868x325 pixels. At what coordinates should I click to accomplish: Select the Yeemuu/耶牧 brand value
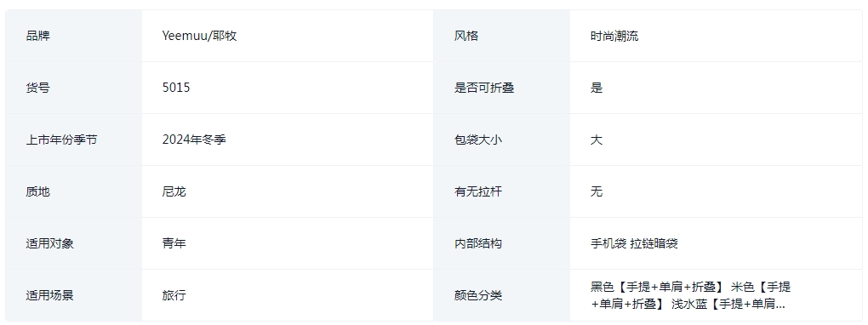click(x=199, y=36)
